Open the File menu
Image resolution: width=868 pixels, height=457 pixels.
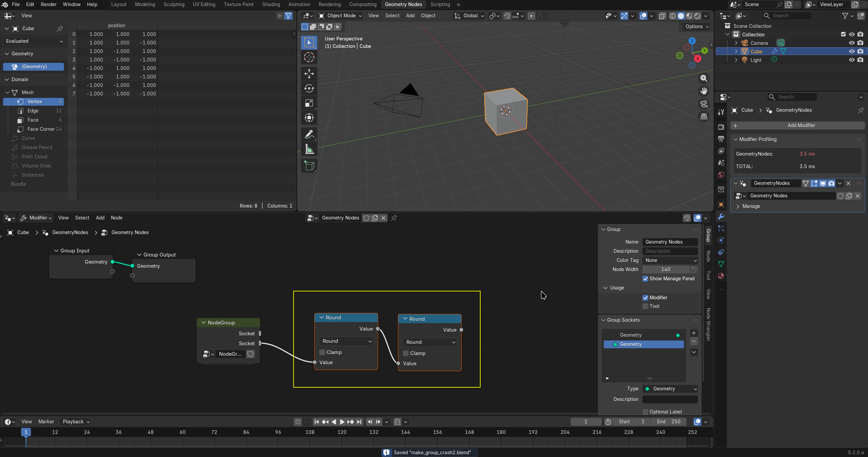16,4
